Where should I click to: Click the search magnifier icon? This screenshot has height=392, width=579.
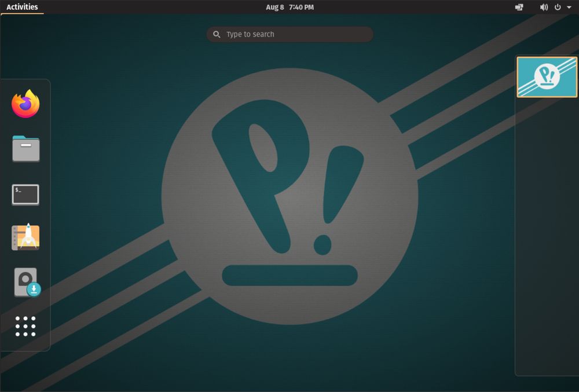pyautogui.click(x=217, y=34)
